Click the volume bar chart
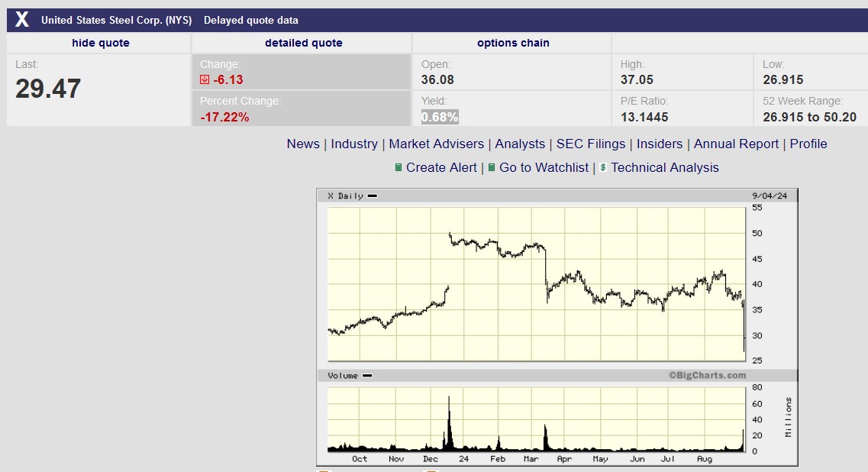Viewport: 868px width, 472px height. click(x=537, y=419)
